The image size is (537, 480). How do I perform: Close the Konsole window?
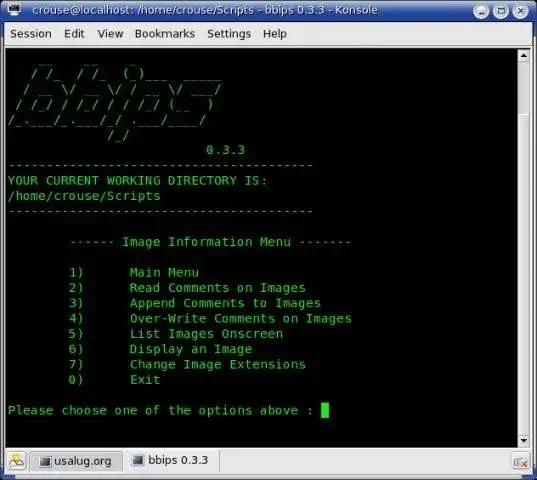point(520,11)
